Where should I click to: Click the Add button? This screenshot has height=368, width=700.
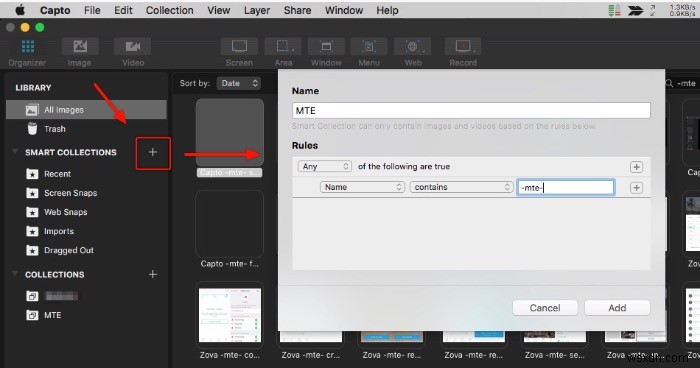(617, 308)
